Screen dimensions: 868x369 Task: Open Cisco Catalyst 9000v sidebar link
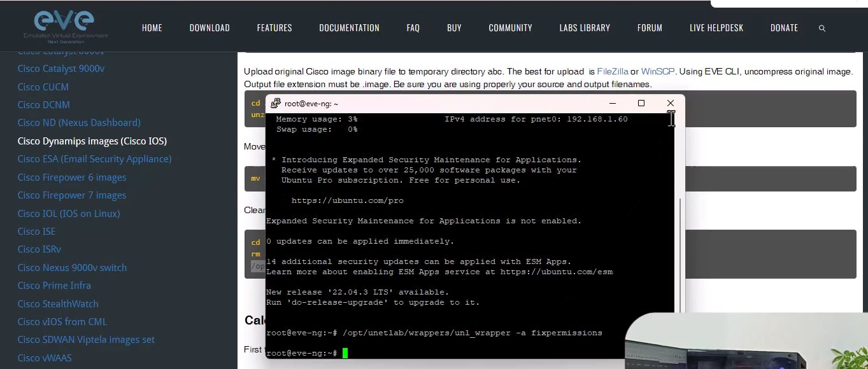[61, 69]
